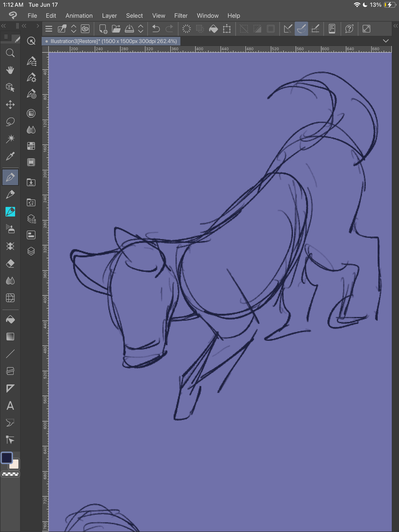Pick the Eraser tool

[10, 264]
